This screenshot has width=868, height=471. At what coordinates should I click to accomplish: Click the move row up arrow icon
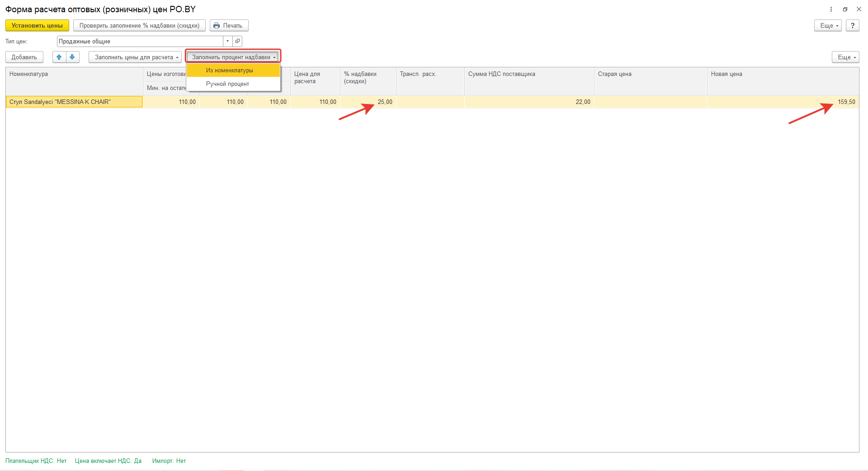[x=59, y=57]
